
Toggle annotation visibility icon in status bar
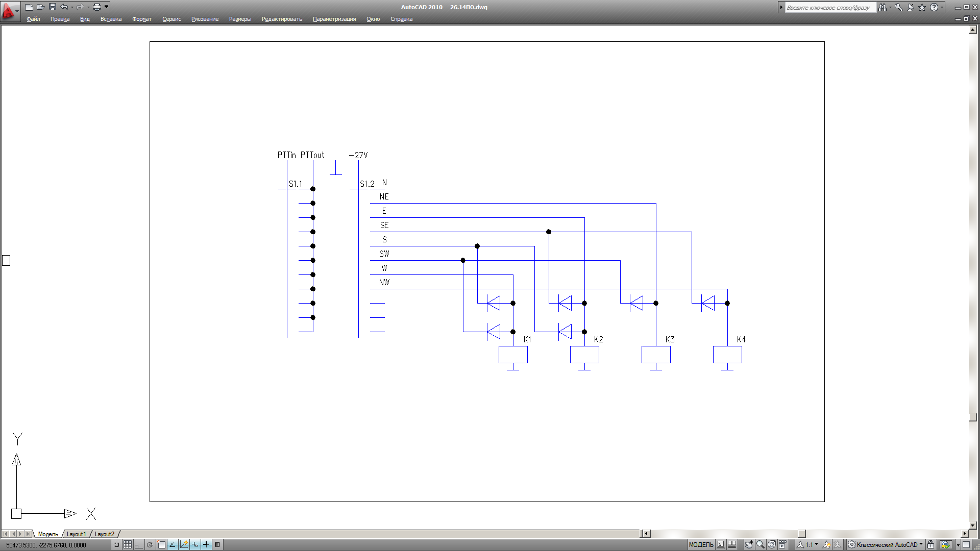pyautogui.click(x=826, y=545)
